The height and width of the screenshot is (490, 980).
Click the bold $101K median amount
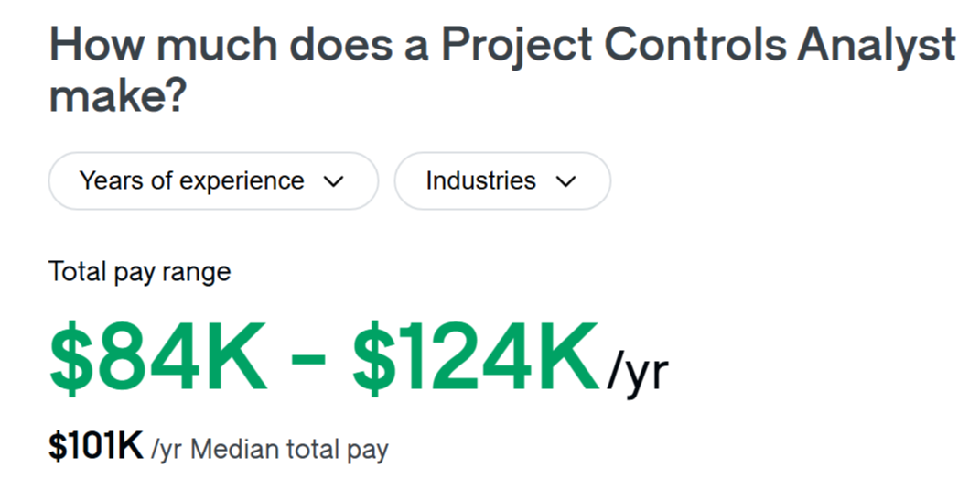(96, 448)
